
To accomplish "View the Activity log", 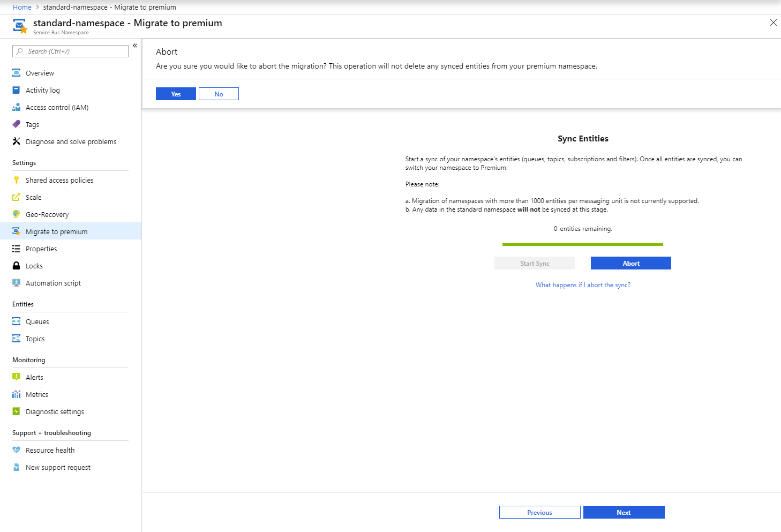I will (43, 90).
